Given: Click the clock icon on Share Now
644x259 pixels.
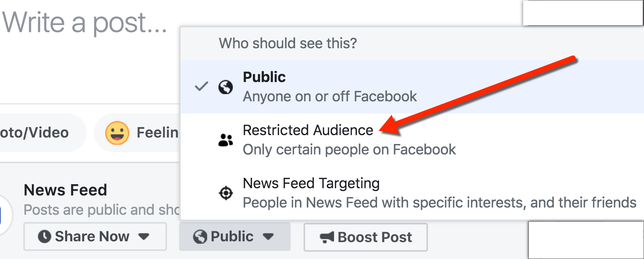Looking at the screenshot, I should pos(45,236).
